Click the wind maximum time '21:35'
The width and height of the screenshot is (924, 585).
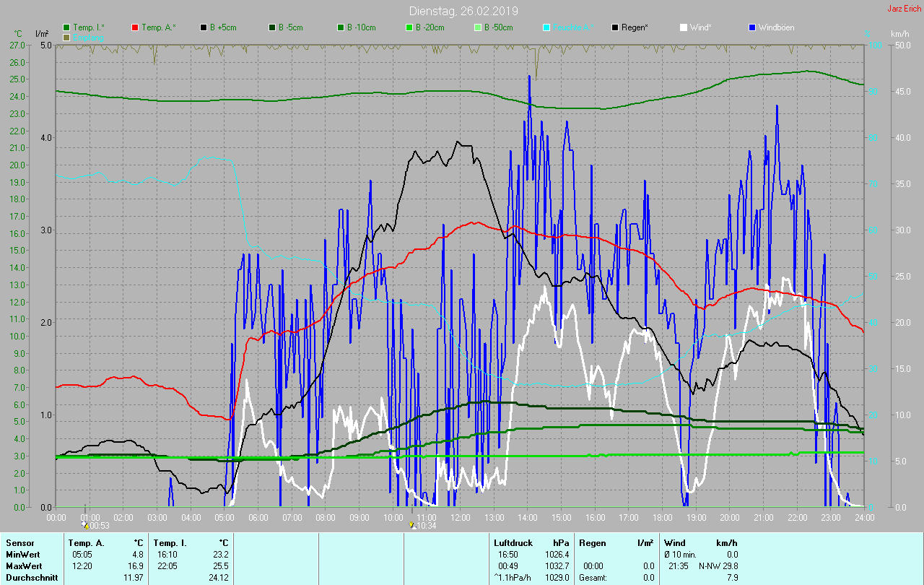click(677, 565)
